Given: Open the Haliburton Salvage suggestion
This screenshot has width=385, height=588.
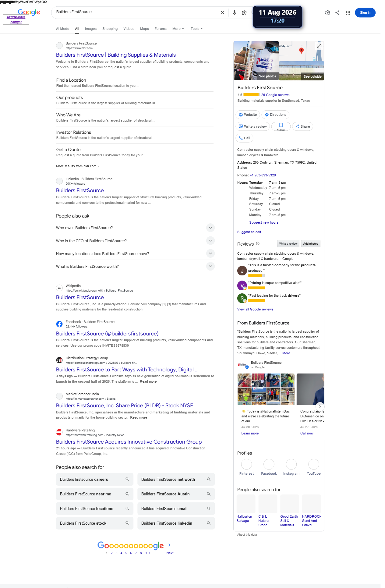Looking at the screenshot, I should coord(246,509).
